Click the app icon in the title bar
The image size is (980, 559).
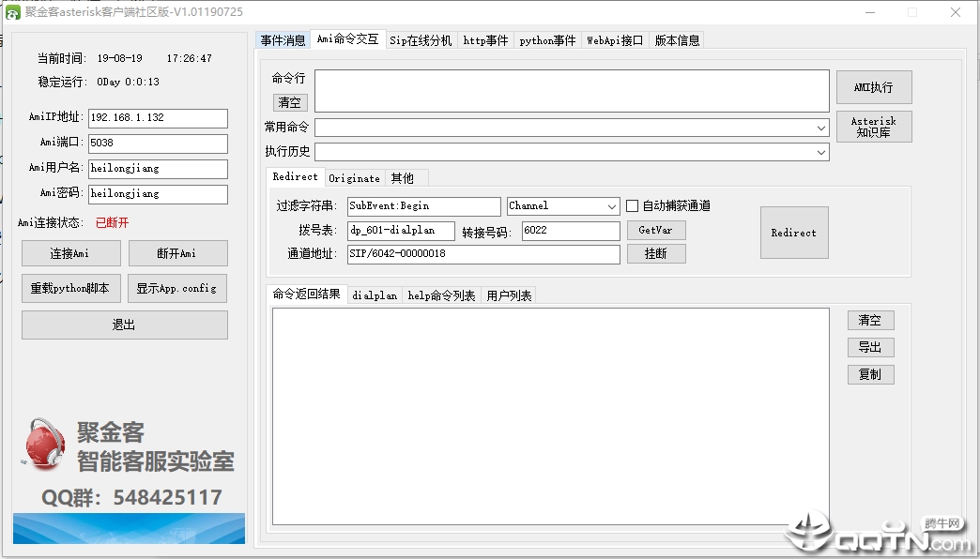tap(12, 12)
